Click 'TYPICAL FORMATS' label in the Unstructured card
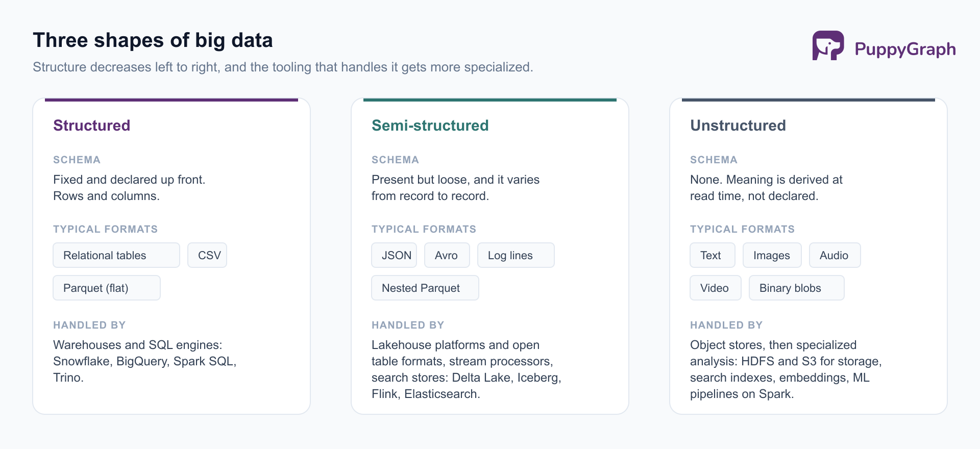980x449 pixels. coord(743,229)
